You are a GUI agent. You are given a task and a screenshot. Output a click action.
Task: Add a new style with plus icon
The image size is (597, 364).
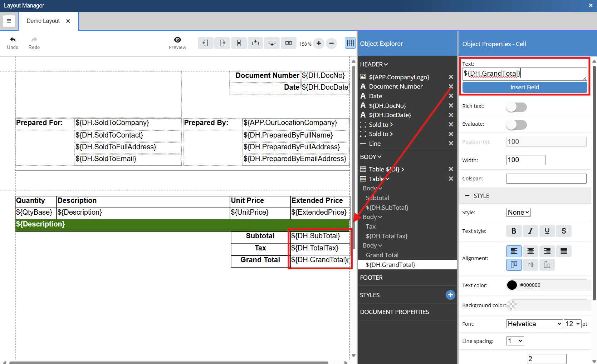coord(450,295)
